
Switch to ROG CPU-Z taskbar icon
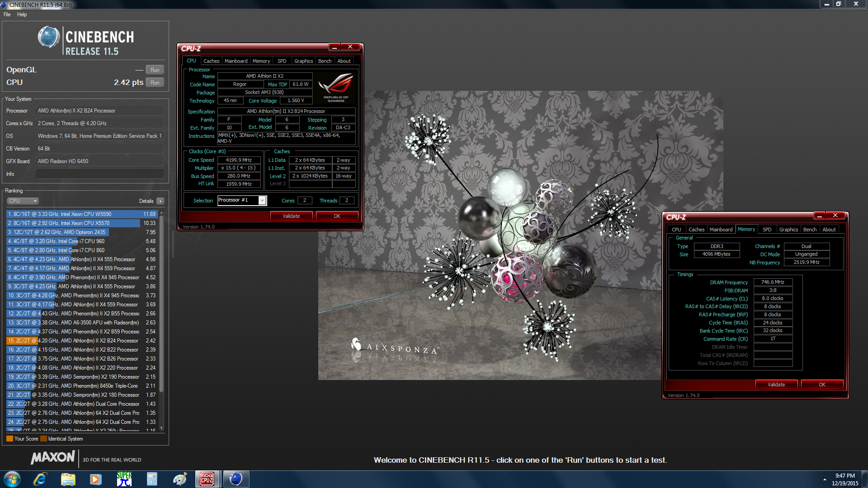[207, 479]
